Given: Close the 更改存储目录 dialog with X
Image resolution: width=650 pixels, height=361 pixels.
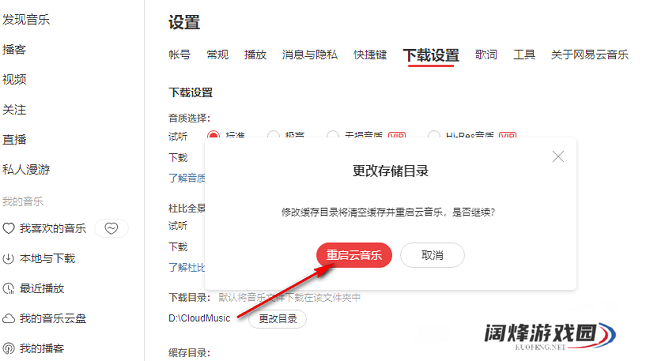Looking at the screenshot, I should [558, 157].
